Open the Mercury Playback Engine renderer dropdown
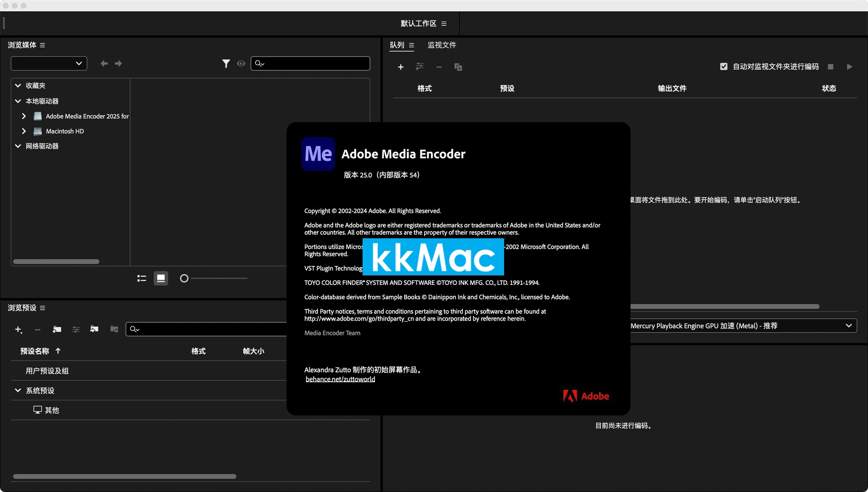The width and height of the screenshot is (868, 492). [743, 326]
